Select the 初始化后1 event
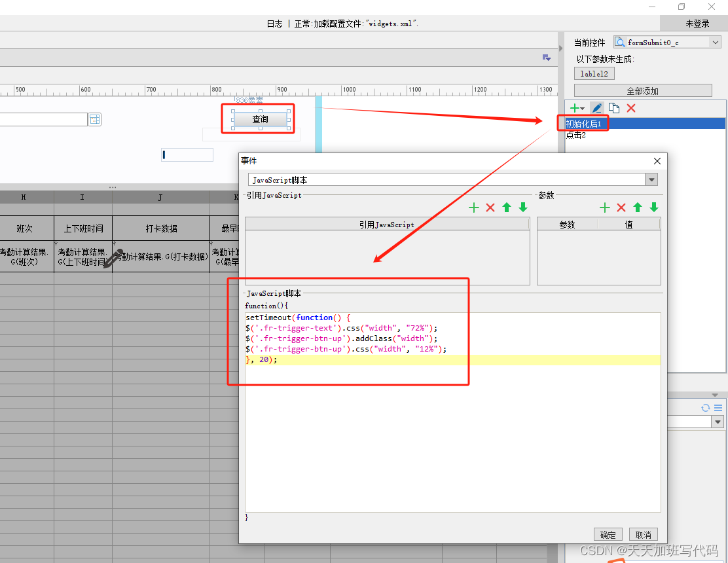 point(645,124)
